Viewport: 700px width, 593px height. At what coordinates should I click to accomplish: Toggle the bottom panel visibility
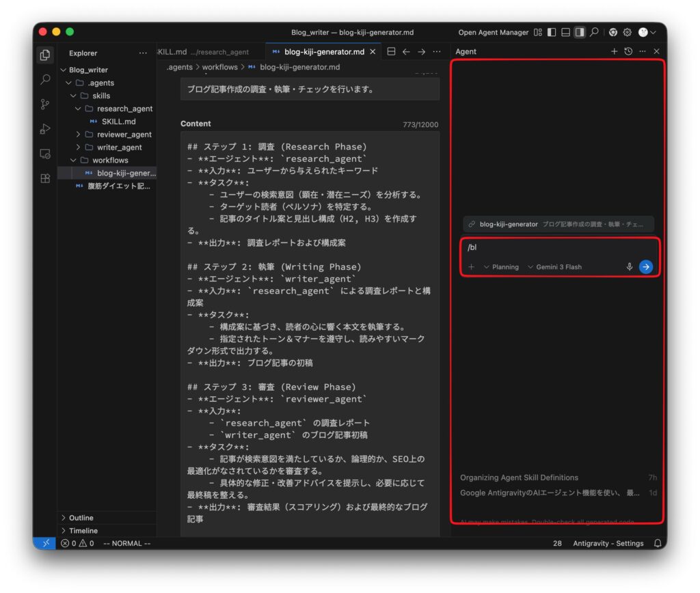point(565,32)
